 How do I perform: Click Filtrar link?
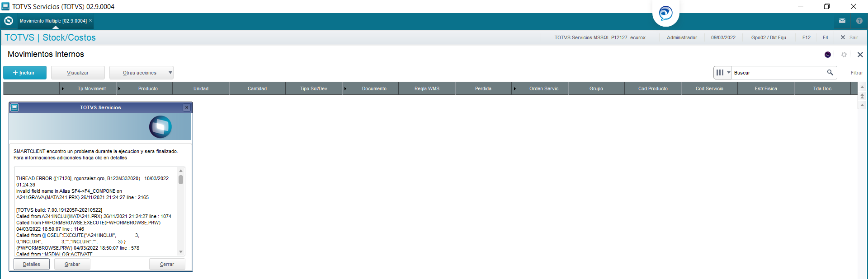(857, 73)
